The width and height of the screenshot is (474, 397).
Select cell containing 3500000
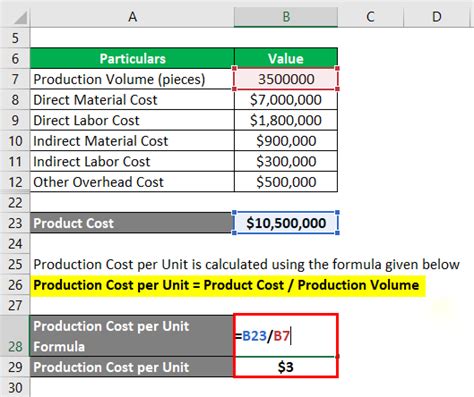(286, 79)
